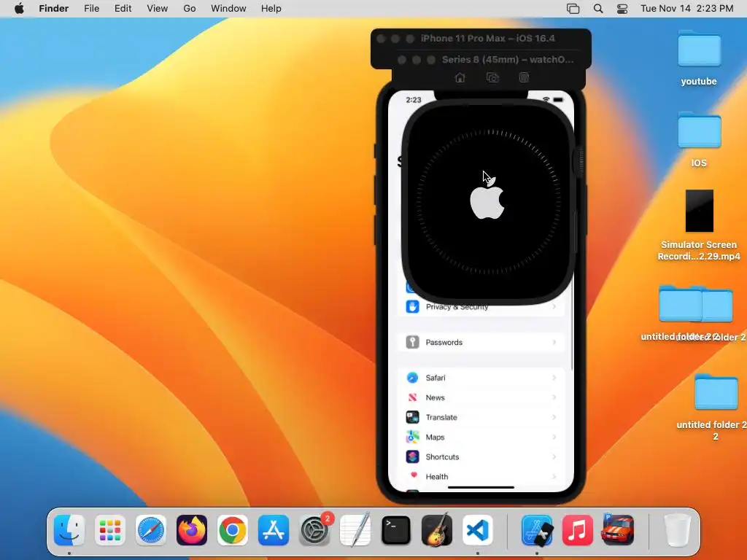The height and width of the screenshot is (560, 747).
Task: Click Series 8 (45mm) watchOS window title
Action: (508, 60)
